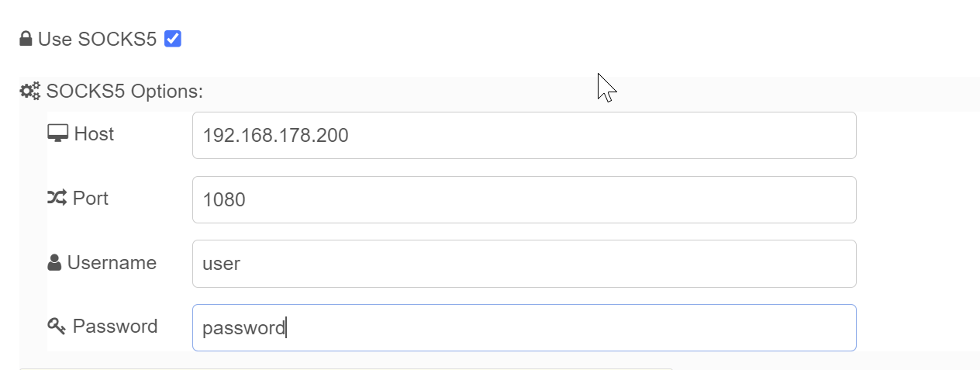The height and width of the screenshot is (370, 980).
Task: Click the monitor icon beside Host
Action: coord(57,134)
